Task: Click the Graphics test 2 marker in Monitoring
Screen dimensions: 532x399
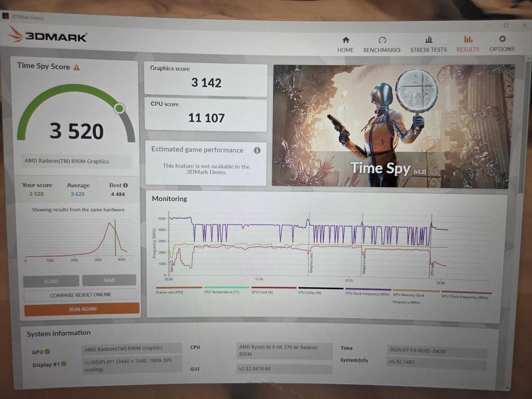Action: click(x=364, y=262)
